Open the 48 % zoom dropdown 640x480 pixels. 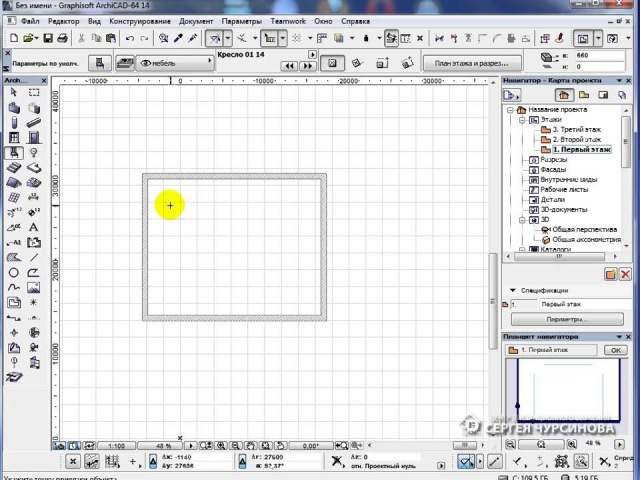coord(162,446)
